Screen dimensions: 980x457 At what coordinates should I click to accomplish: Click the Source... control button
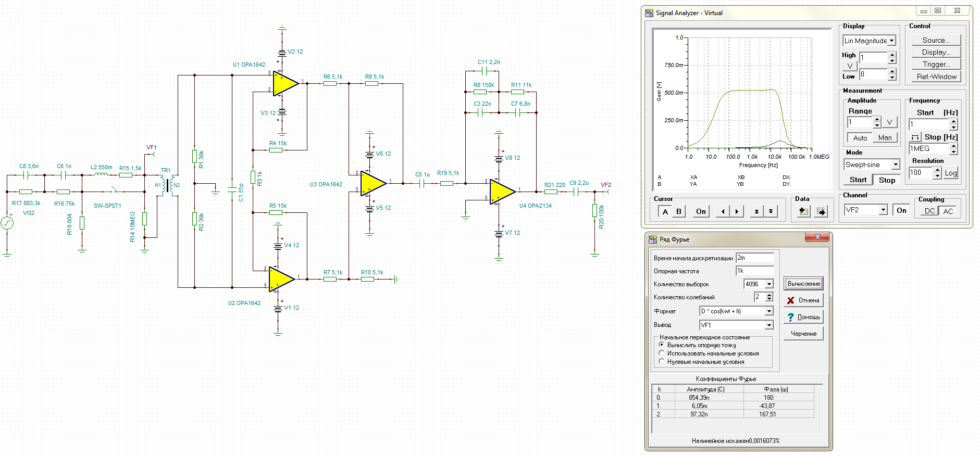click(x=936, y=40)
